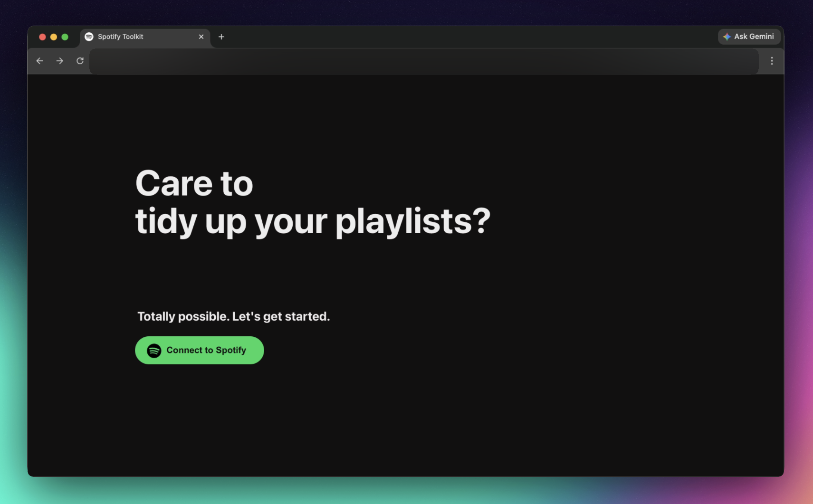Image resolution: width=813 pixels, height=504 pixels.
Task: Open the browser three-dot menu
Action: (772, 61)
